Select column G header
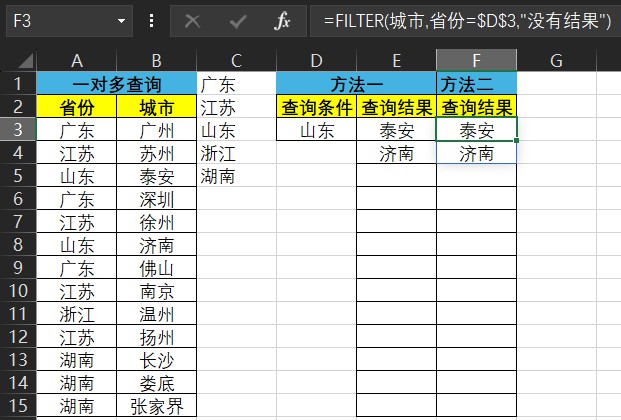This screenshot has width=621, height=420. click(x=556, y=61)
